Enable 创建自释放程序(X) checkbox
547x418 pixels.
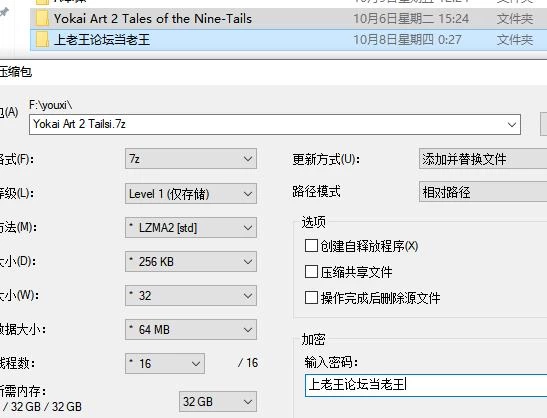pyautogui.click(x=311, y=246)
